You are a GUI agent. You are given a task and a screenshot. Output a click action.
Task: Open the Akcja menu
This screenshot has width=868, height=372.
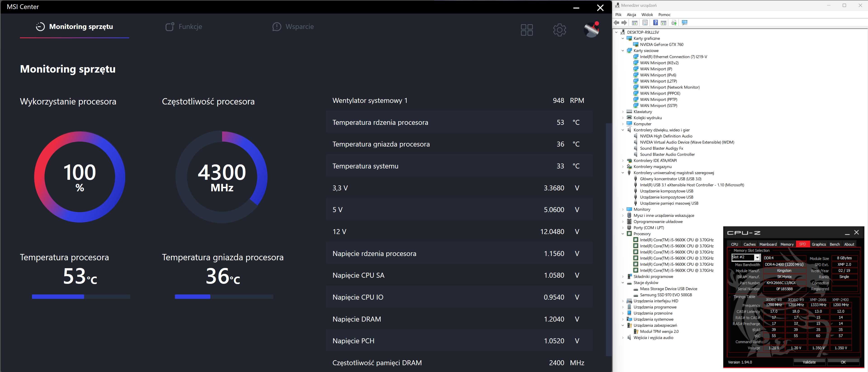click(631, 14)
